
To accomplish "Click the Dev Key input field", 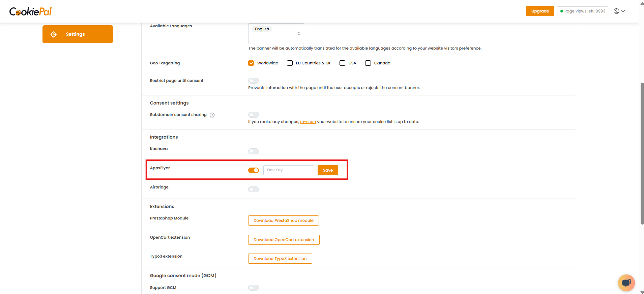I will [288, 170].
